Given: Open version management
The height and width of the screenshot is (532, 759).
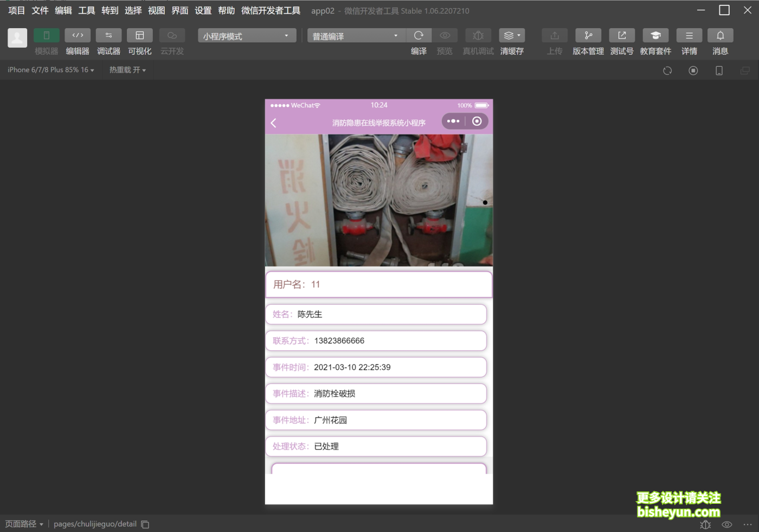Looking at the screenshot, I should click(x=588, y=36).
